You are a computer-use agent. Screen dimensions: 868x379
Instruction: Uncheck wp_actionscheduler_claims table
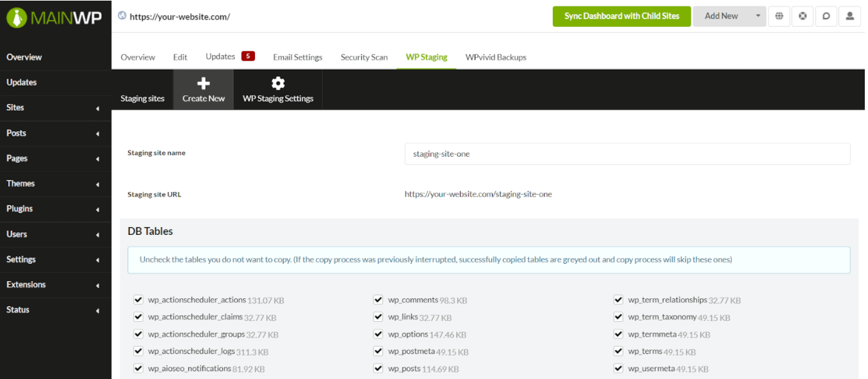[138, 317]
